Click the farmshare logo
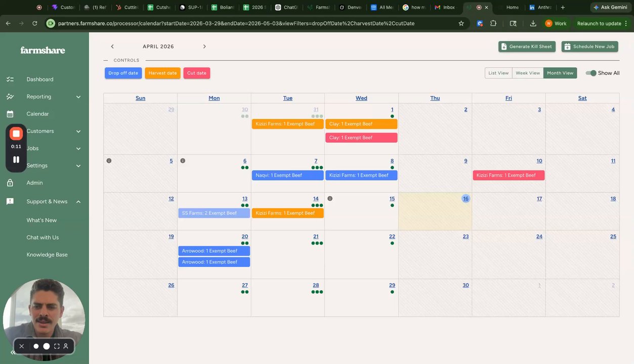Screen dimensions: 634x364 43,50
